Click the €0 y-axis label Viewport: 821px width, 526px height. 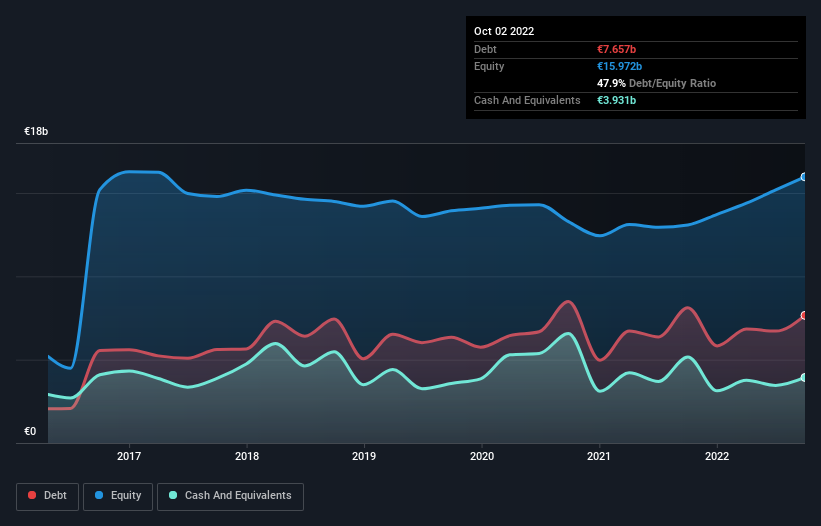coord(30,431)
